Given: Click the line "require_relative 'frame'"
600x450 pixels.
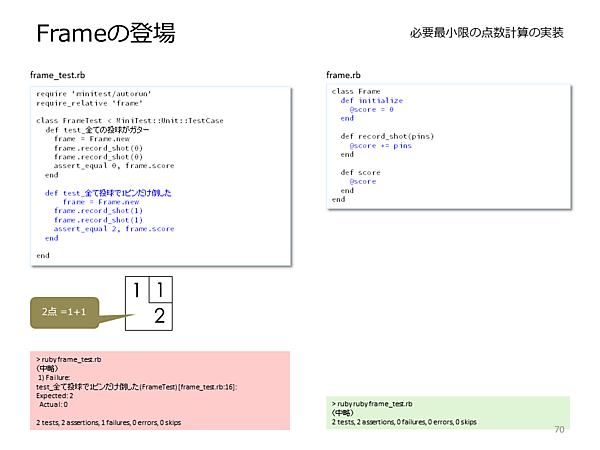Looking at the screenshot, I should [x=89, y=103].
